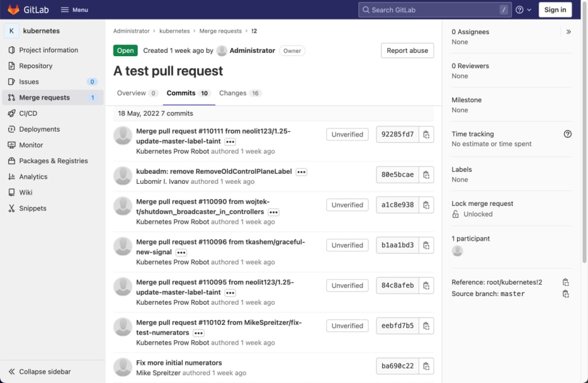Copy commit SHA 92285fd7

[x=426, y=134]
